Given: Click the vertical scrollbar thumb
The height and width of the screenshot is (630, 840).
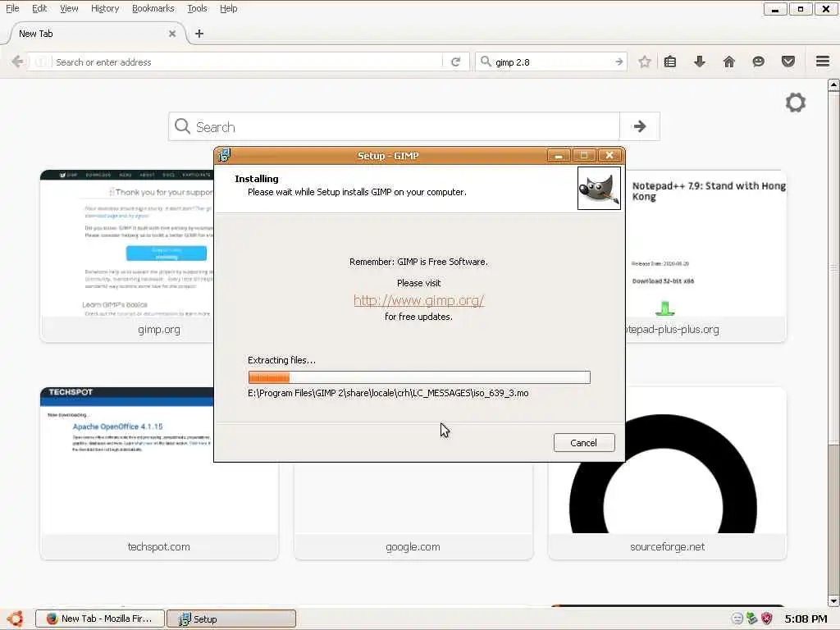Looking at the screenshot, I should pos(833,267).
